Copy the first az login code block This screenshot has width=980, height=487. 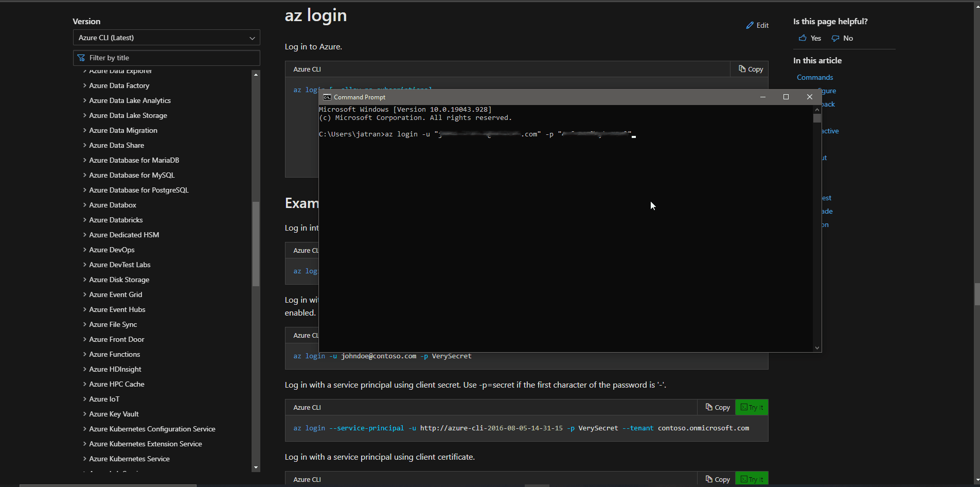coord(750,69)
